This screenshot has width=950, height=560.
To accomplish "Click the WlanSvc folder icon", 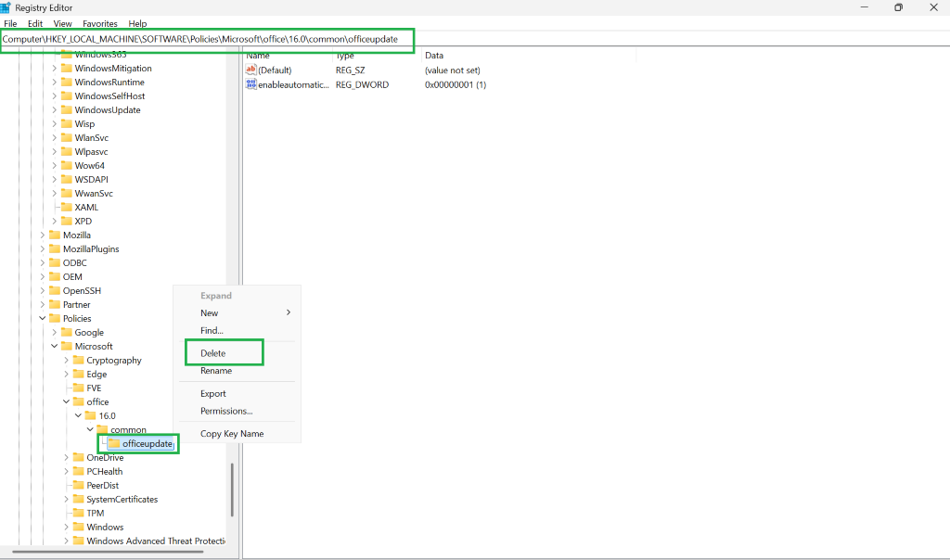I will pos(67,138).
